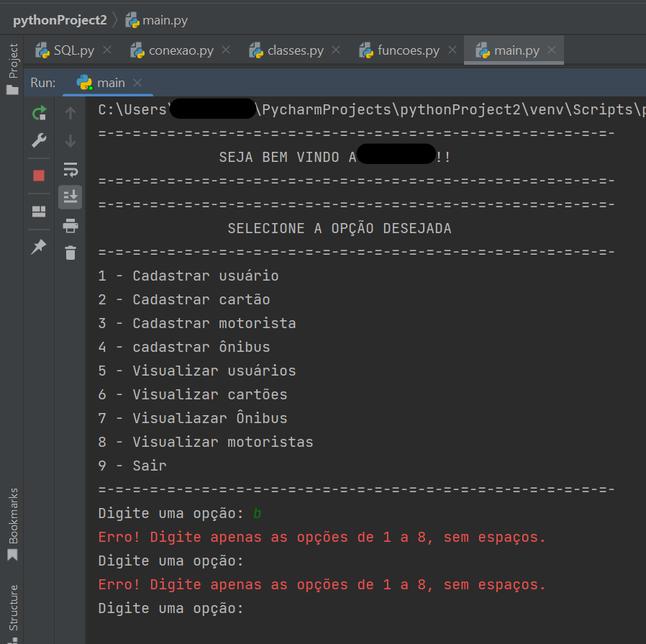
Task: Click the last 'Digite uma opção:' input prompt
Action: (171, 609)
